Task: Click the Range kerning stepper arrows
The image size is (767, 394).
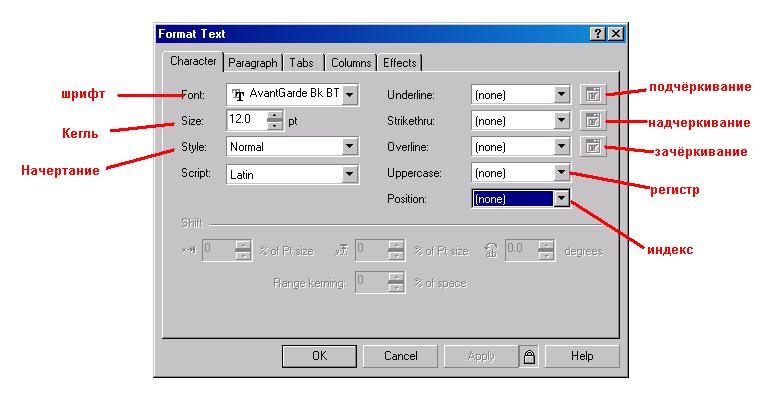Action: [396, 282]
